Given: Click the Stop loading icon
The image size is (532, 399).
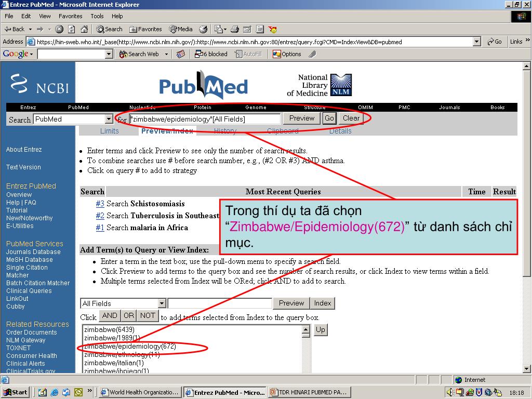Looking at the screenshot, I should pos(59,29).
